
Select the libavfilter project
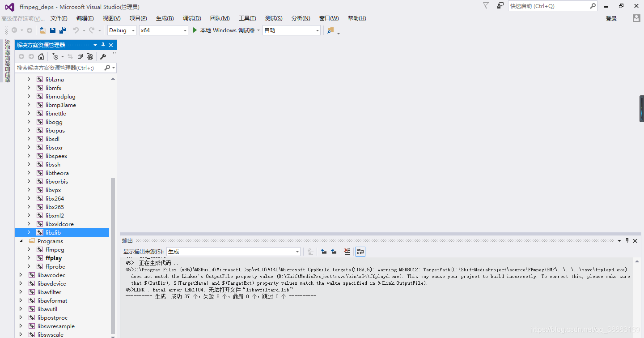pyautogui.click(x=49, y=292)
